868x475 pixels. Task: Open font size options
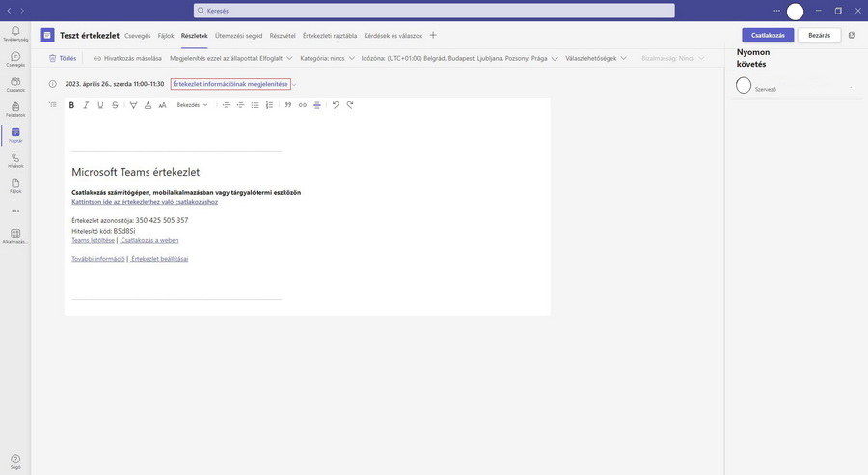162,105
